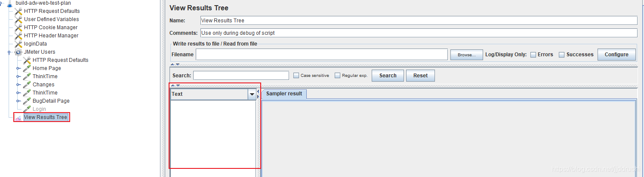The image size is (644, 177).
Task: Click the Search button
Action: (x=388, y=76)
